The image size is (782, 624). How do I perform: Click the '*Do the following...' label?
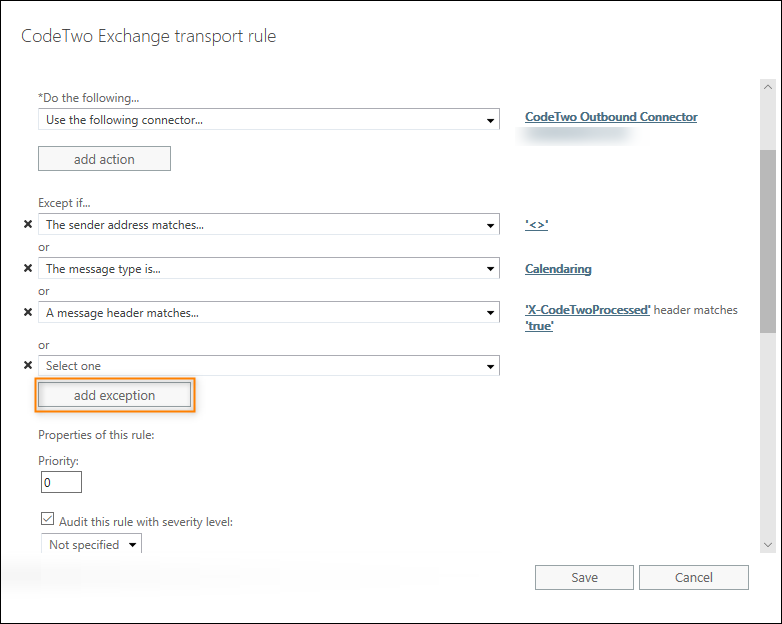coord(89,98)
